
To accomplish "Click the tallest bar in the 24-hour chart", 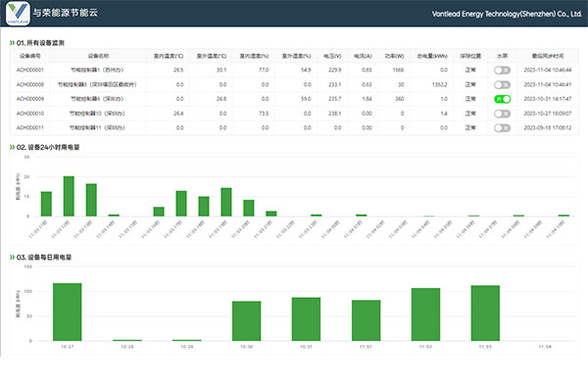I will (x=69, y=196).
